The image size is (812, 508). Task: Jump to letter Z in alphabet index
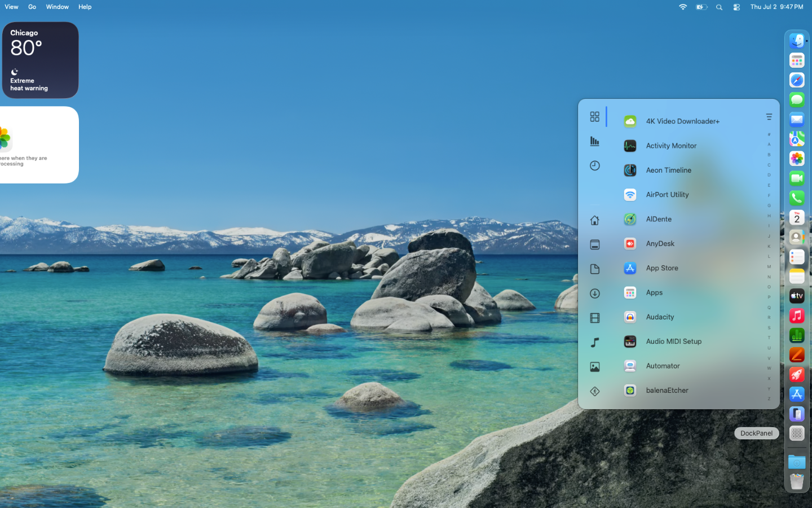pyautogui.click(x=769, y=398)
